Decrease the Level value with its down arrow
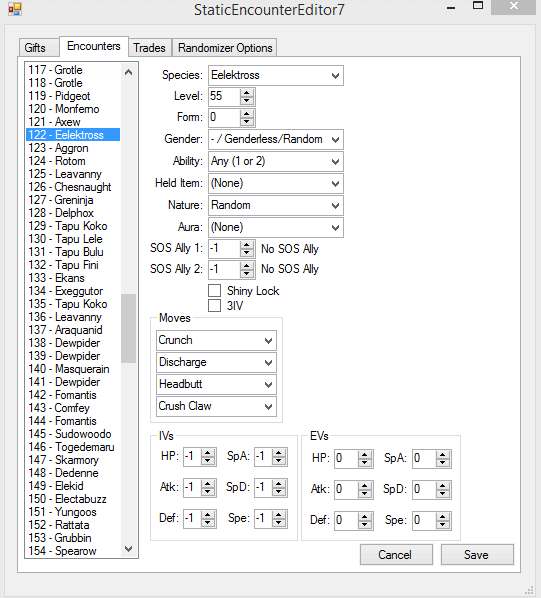This screenshot has width=541, height=598. pos(247,101)
